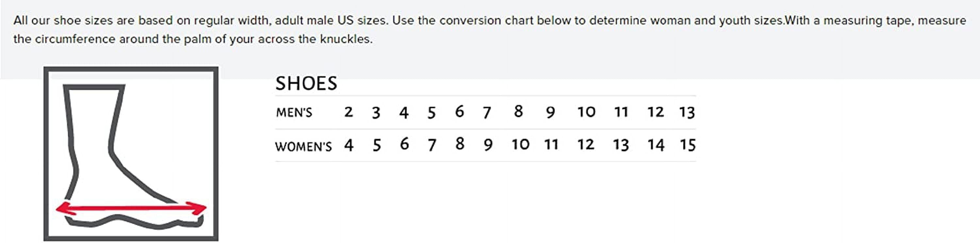Choose size 3 in the men's row
Viewport: 980px width, 243px height.
pyautogui.click(x=376, y=113)
